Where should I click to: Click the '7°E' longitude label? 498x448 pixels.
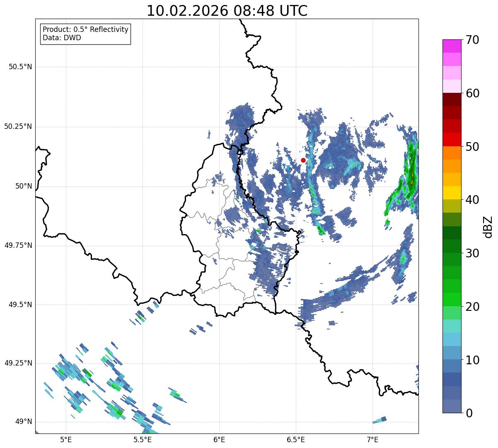point(372,439)
